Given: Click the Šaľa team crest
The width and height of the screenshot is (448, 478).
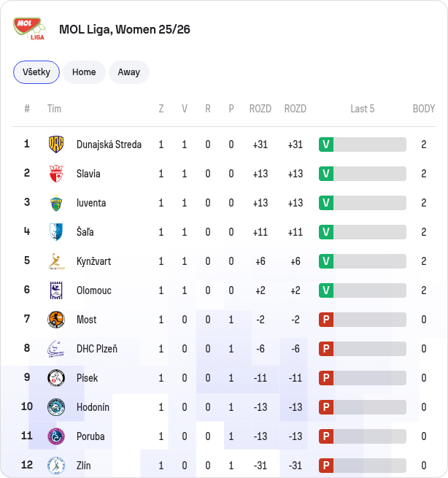Looking at the screenshot, I should pos(56,232).
